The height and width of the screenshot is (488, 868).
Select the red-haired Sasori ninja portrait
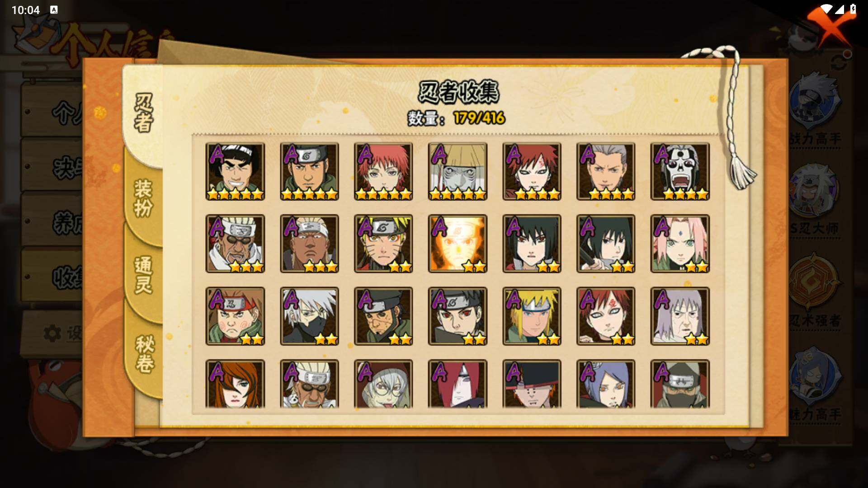click(383, 172)
